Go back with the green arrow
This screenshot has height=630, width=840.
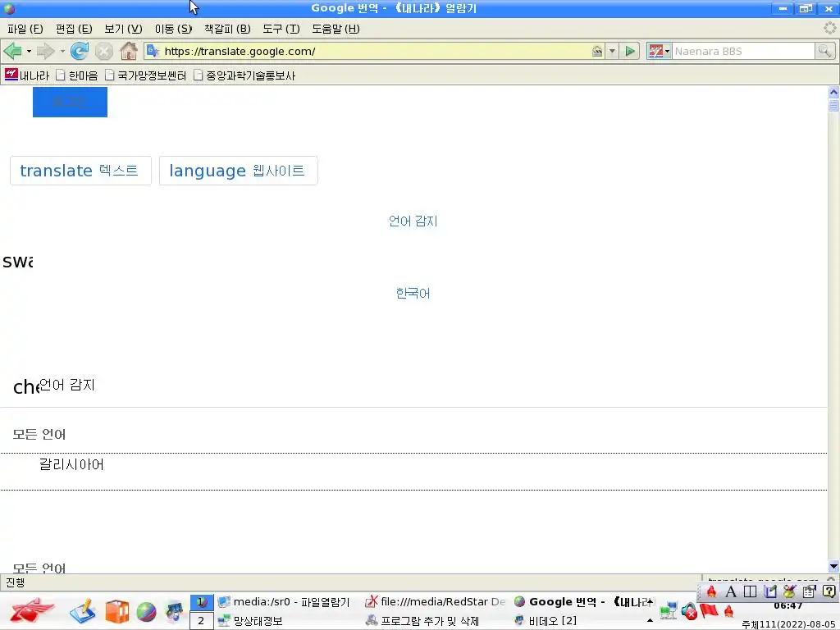click(12, 52)
